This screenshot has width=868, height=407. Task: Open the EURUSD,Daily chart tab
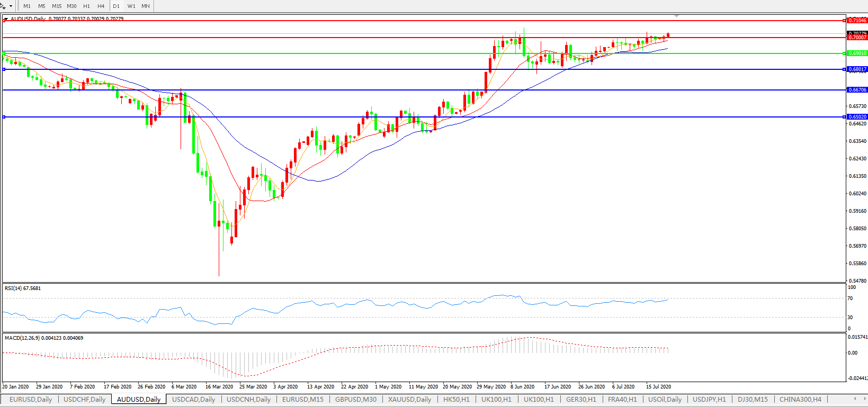31,400
